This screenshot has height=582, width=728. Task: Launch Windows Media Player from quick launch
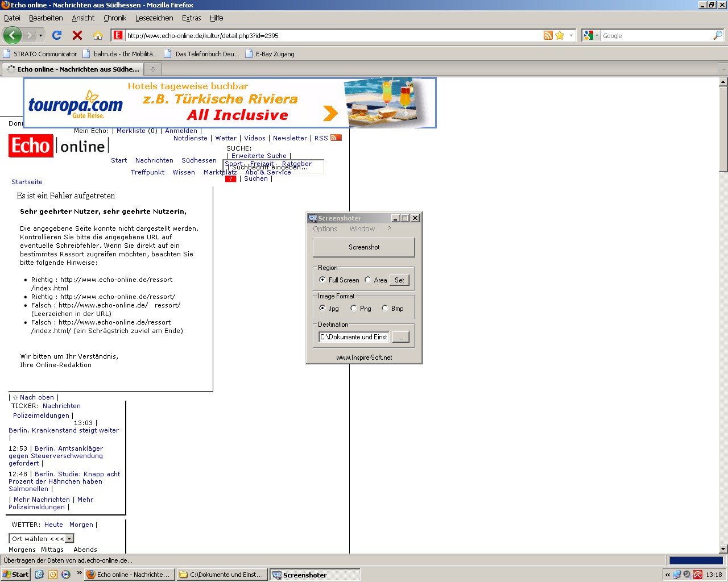[66, 575]
